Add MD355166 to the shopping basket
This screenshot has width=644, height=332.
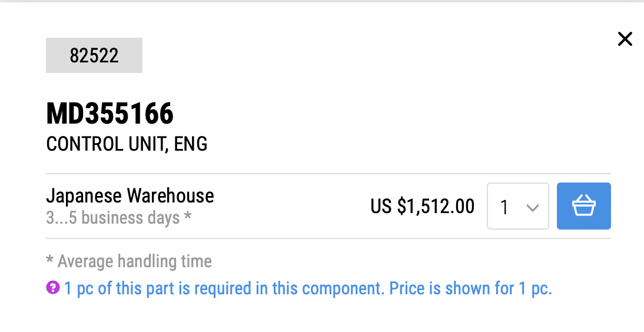(583, 206)
